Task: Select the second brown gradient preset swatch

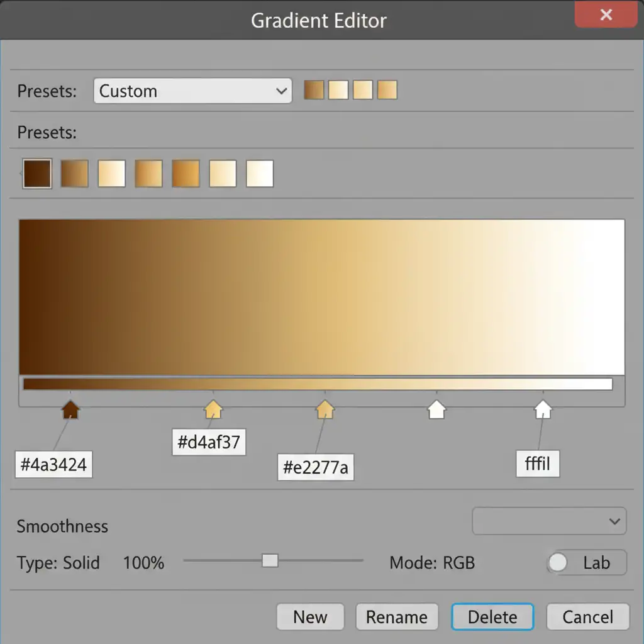Action: (x=74, y=174)
